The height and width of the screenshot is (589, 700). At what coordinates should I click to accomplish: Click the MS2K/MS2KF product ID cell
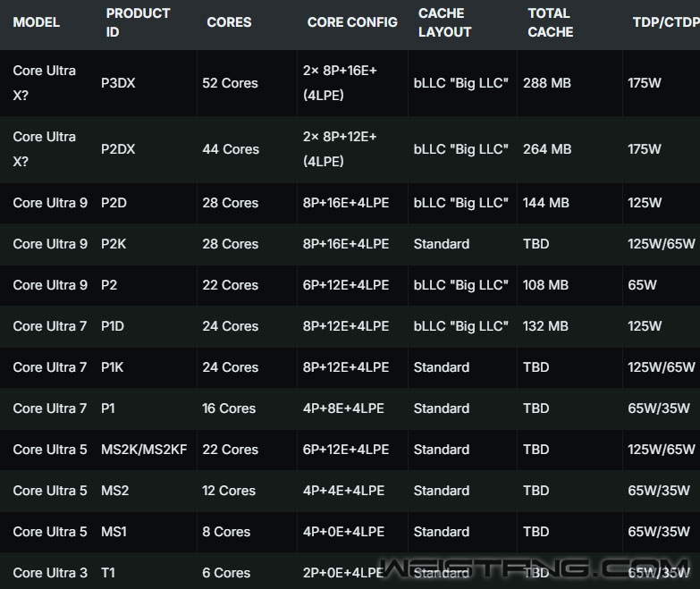[x=144, y=450]
